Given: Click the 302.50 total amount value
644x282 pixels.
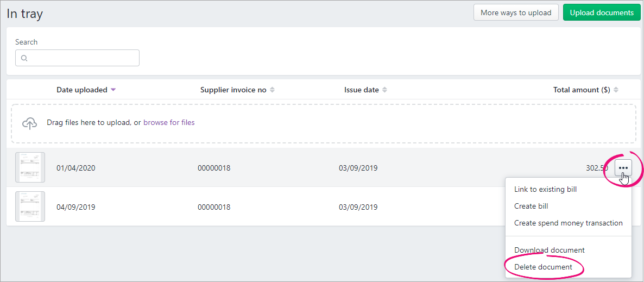Looking at the screenshot, I should [597, 168].
